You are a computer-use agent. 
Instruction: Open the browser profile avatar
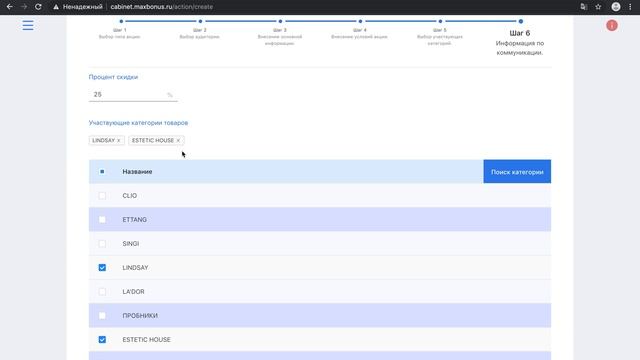click(616, 7)
